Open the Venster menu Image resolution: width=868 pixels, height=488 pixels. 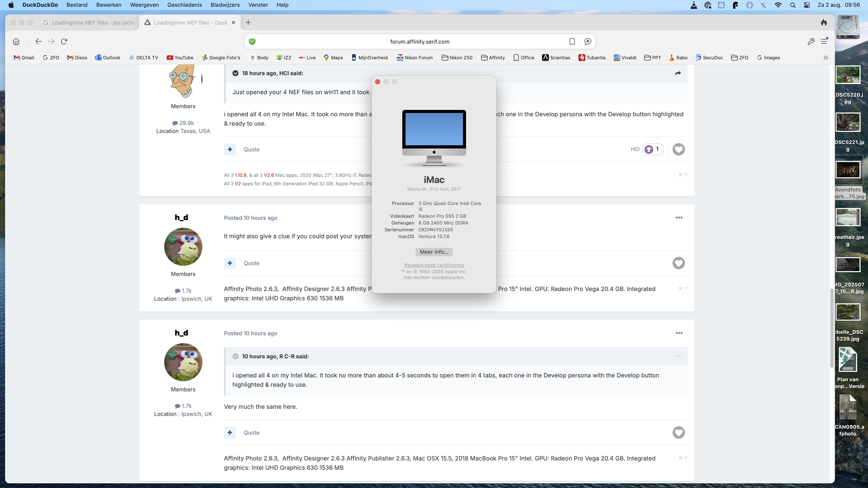258,5
